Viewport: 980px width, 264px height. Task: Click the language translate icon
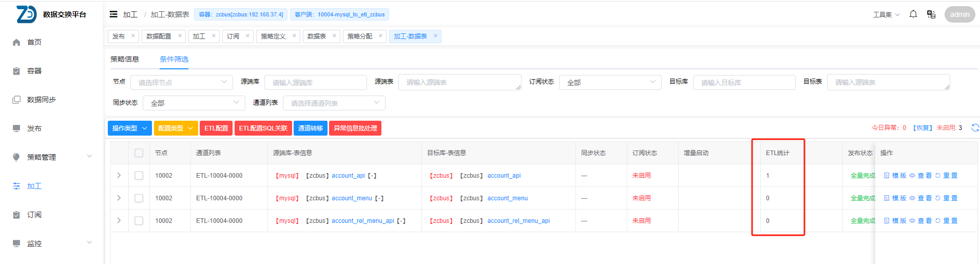tap(931, 14)
